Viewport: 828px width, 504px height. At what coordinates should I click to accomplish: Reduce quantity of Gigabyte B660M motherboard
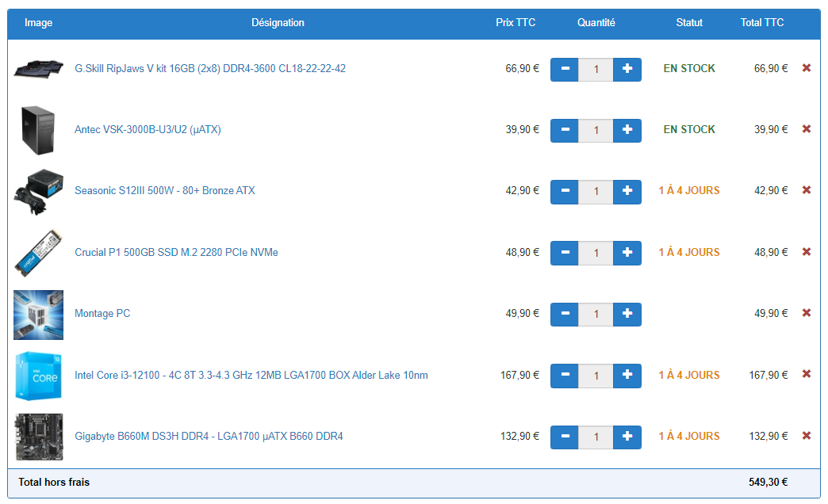click(565, 437)
